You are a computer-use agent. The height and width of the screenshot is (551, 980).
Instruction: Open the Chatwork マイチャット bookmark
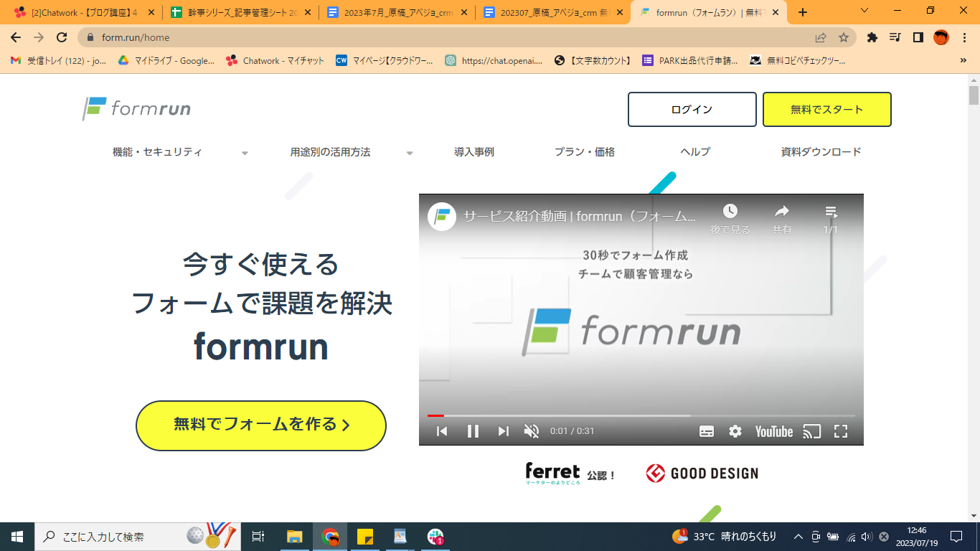tap(275, 61)
